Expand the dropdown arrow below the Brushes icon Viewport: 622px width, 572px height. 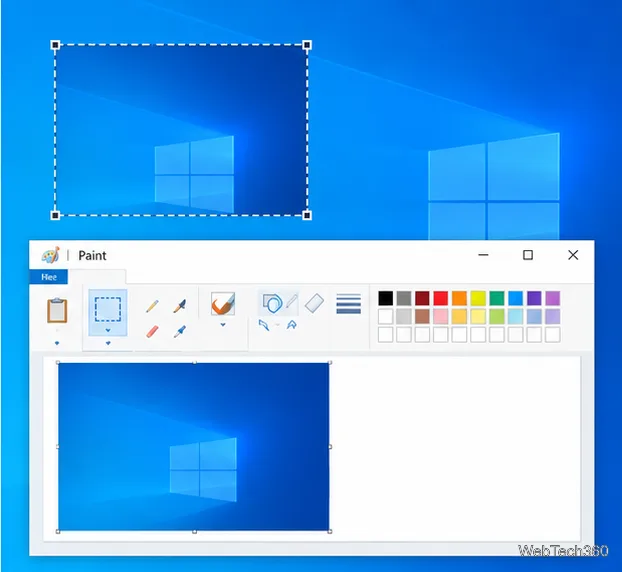point(223,325)
